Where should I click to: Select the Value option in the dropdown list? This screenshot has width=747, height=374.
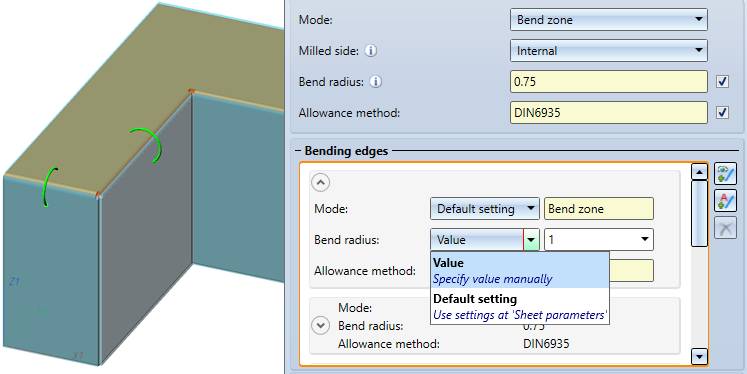(x=520, y=270)
